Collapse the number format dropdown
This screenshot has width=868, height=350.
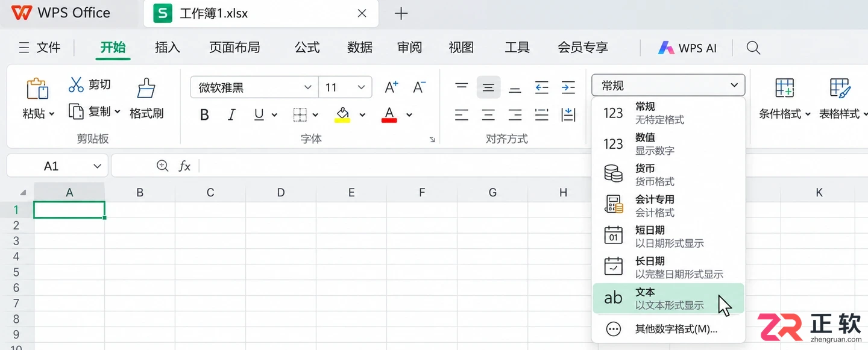coord(734,86)
